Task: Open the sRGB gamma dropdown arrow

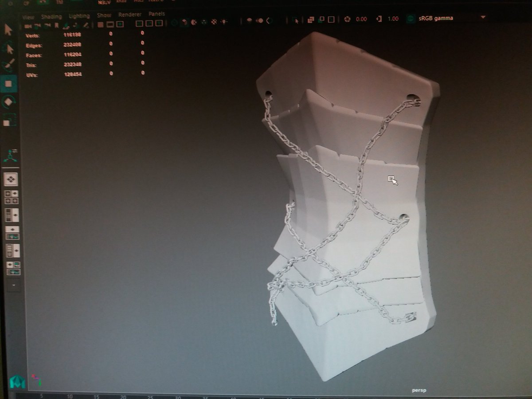Action: click(483, 17)
